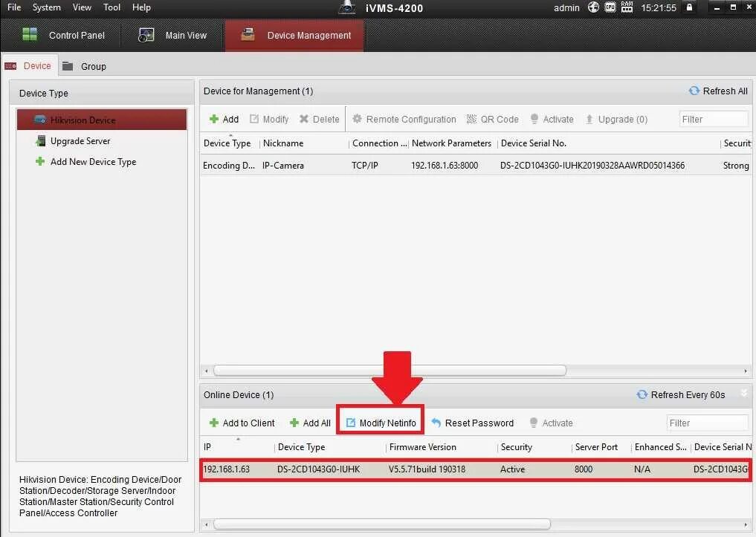Switch to the Group tab
This screenshot has width=756, height=537.
tap(91, 65)
